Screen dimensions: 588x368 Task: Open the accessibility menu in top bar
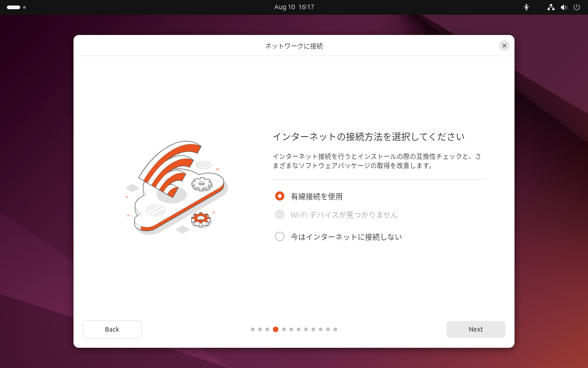(526, 7)
